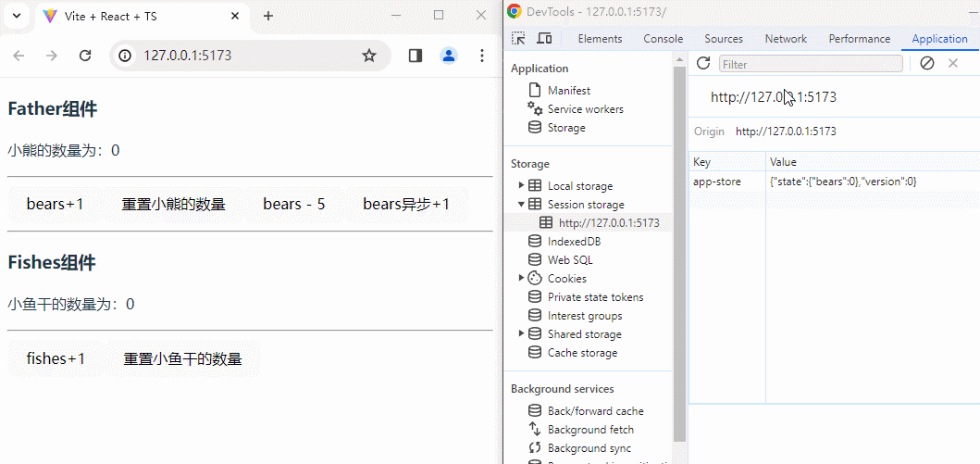This screenshot has height=464, width=980.
Task: Open the Chrome three-dot menu
Action: (x=481, y=56)
